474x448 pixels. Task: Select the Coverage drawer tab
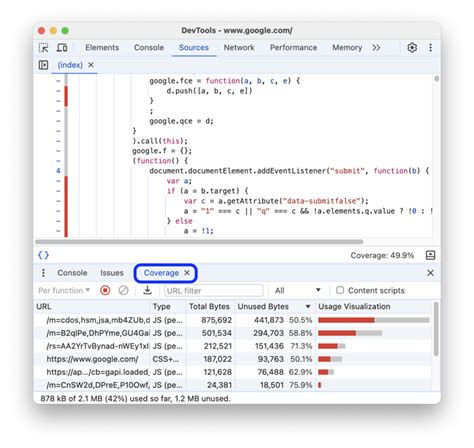pos(161,273)
